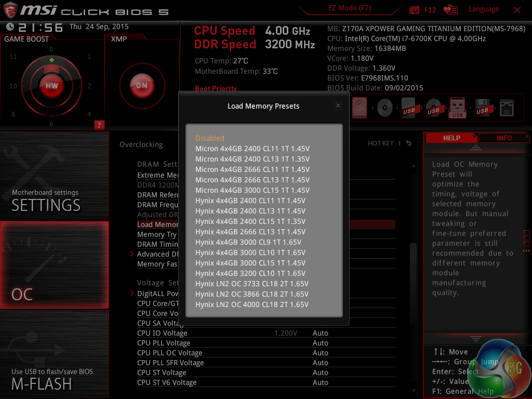Open CPU PLL Voltage Auto value
This screenshot has width=532, height=399.
point(320,343)
